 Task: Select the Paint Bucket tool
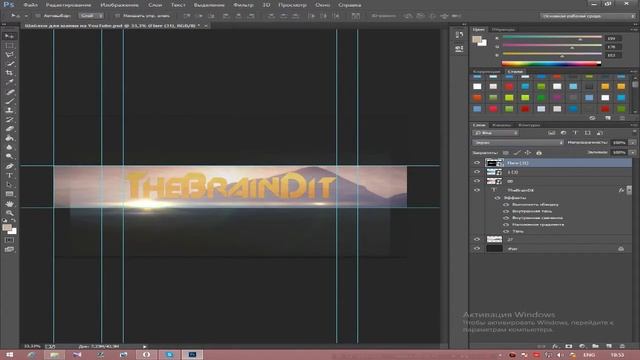coord(9,138)
